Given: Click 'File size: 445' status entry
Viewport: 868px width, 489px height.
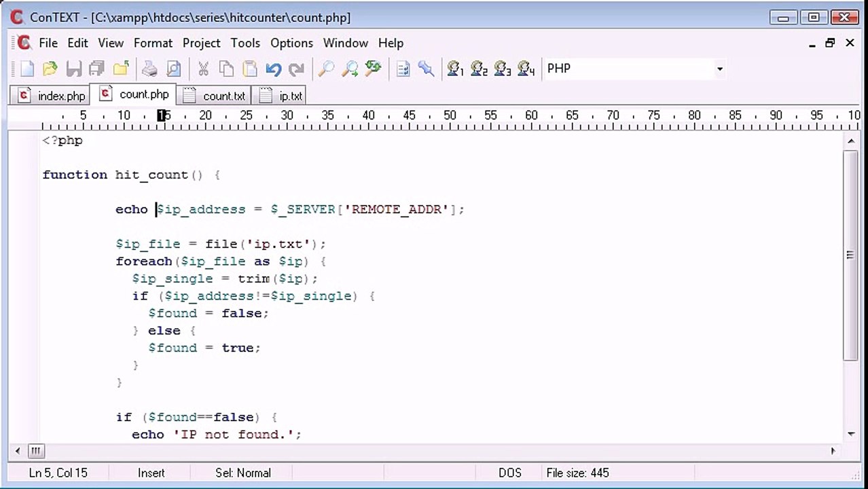Looking at the screenshot, I should [578, 473].
